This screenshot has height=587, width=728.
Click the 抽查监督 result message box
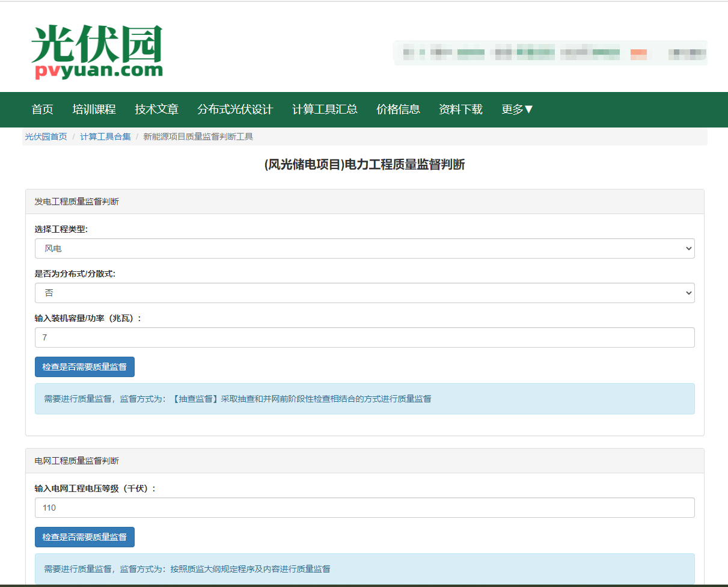point(364,399)
